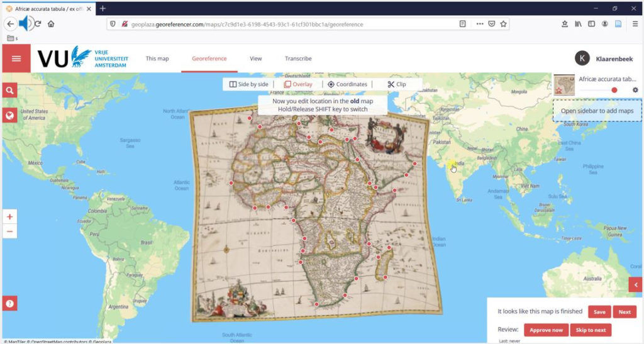Click the Australia map label
The height and width of the screenshot is (344, 644).
(x=592, y=279)
